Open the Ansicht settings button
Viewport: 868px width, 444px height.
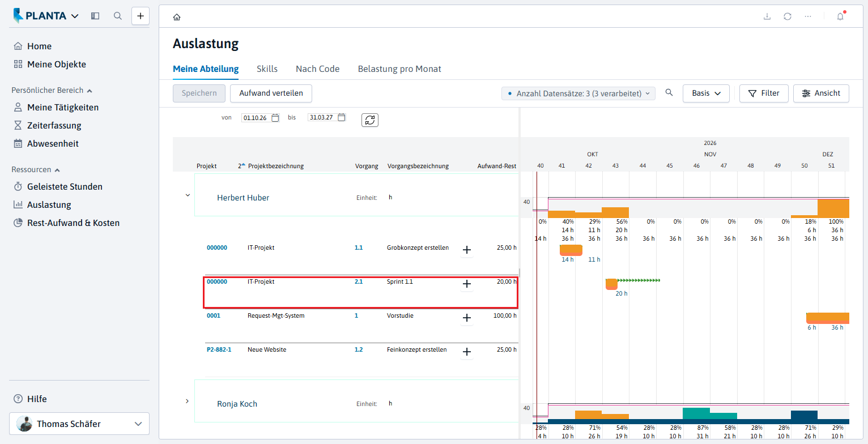pyautogui.click(x=821, y=93)
